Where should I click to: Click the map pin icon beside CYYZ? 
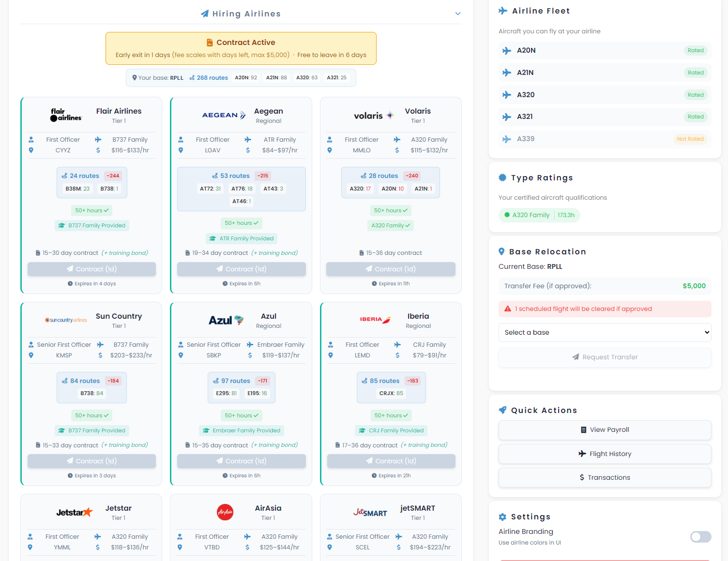click(x=31, y=150)
